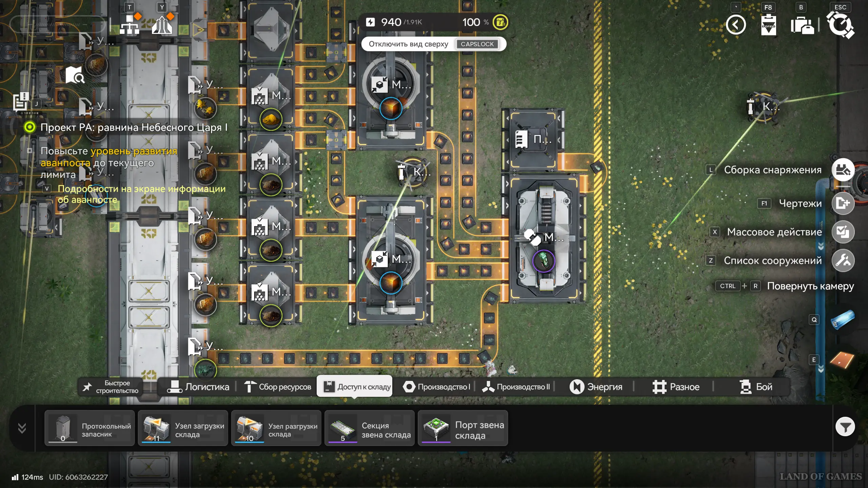Select Порт звена склада building
868x488 pixels.
[463, 429]
